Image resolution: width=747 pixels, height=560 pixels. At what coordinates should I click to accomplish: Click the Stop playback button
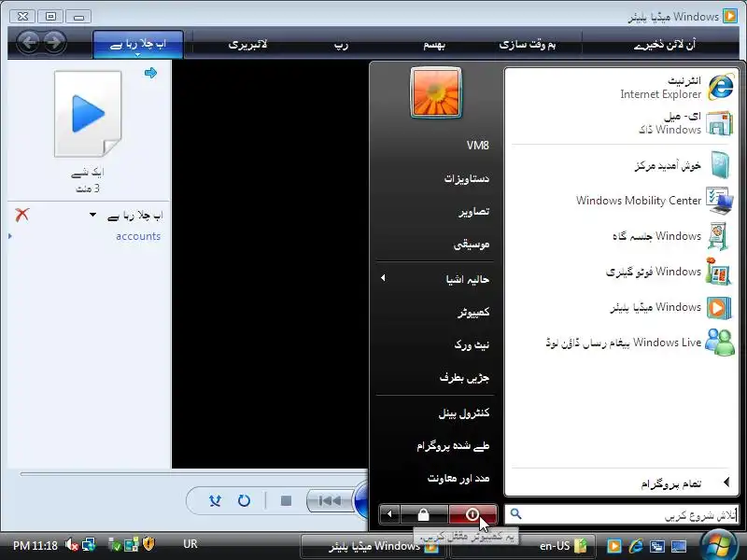[x=286, y=500]
